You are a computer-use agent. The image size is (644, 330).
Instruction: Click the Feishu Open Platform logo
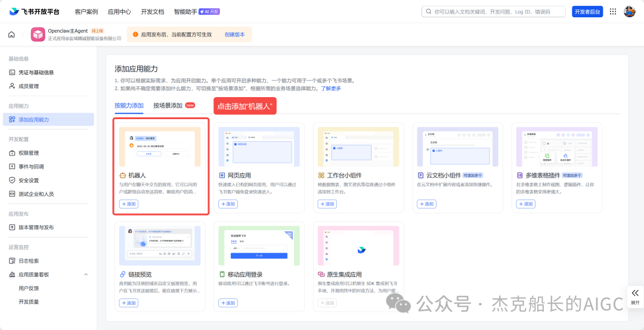pos(35,11)
